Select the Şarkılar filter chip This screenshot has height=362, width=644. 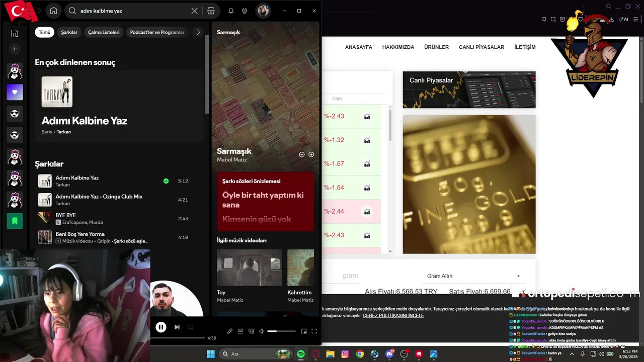coord(69,32)
